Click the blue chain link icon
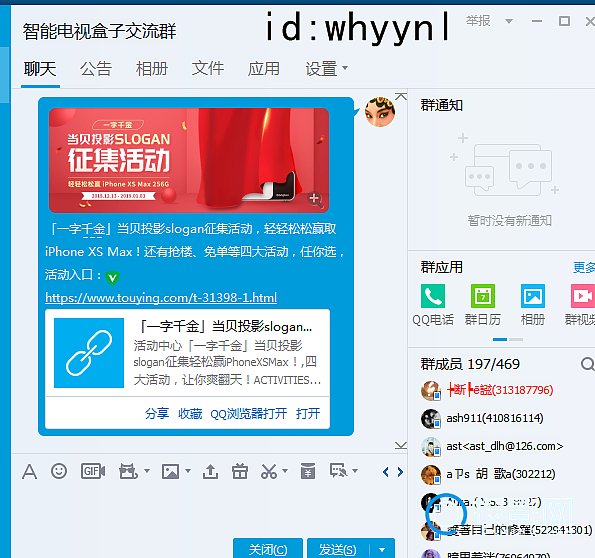595x558 pixels. (89, 353)
